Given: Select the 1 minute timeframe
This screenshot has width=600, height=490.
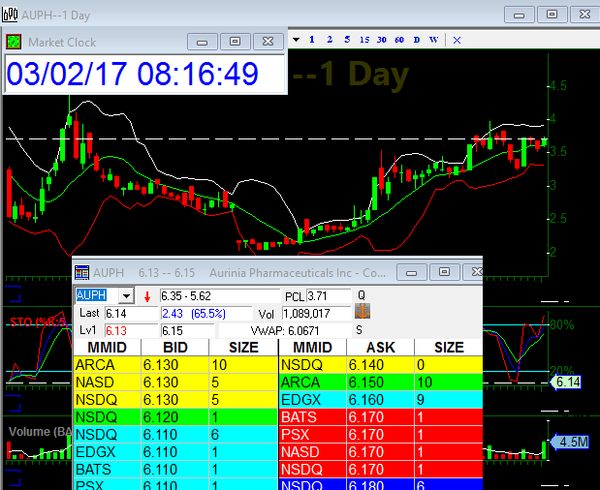Looking at the screenshot, I should pos(313,40).
